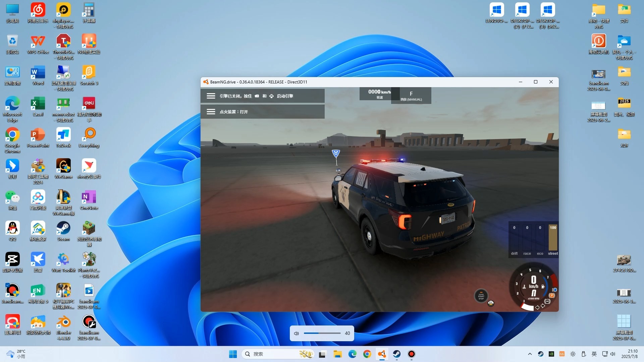Click the brightness sun icon in tray
This screenshot has height=362, width=644.
573,354
